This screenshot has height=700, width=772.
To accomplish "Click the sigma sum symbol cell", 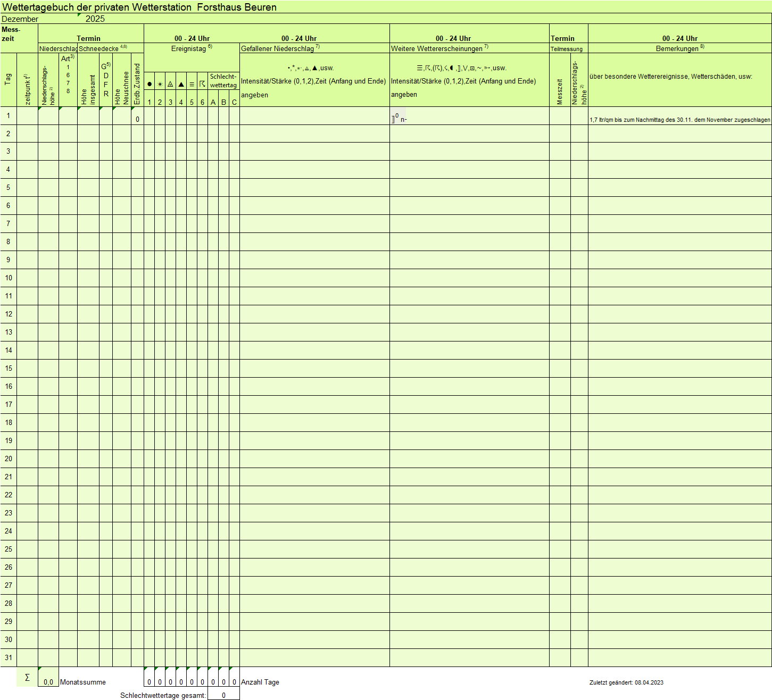I will click(x=27, y=677).
